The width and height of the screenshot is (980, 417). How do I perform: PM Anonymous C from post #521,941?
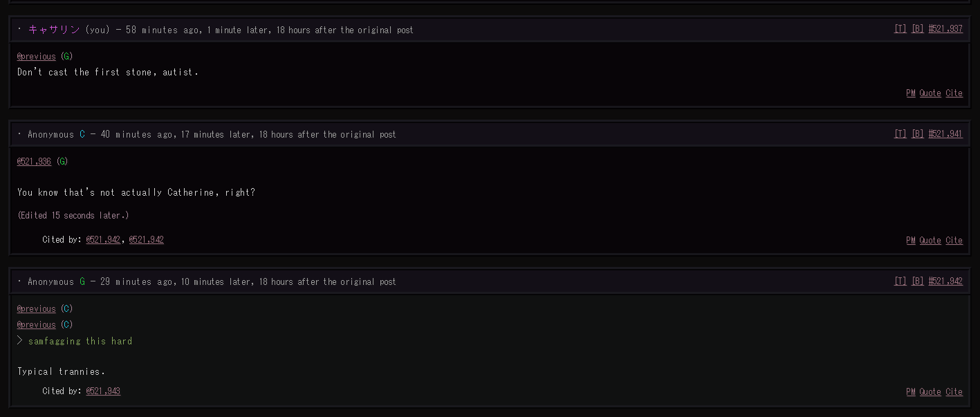(910, 241)
